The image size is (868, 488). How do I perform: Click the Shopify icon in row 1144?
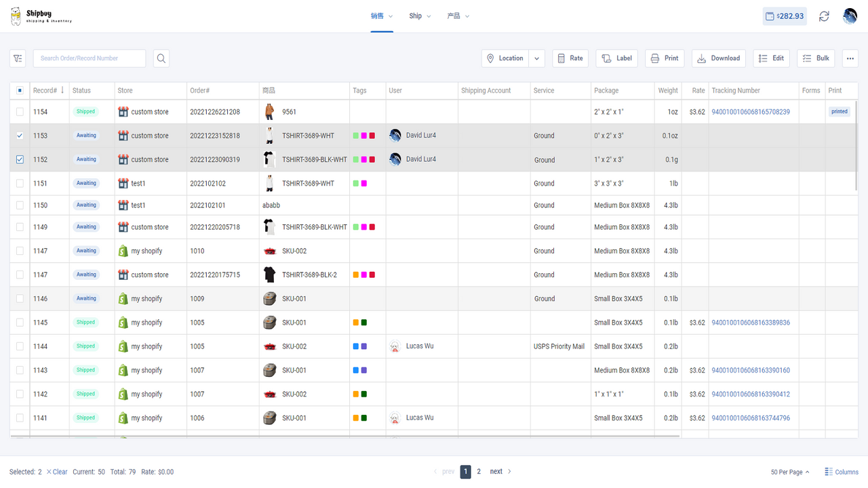coord(123,346)
